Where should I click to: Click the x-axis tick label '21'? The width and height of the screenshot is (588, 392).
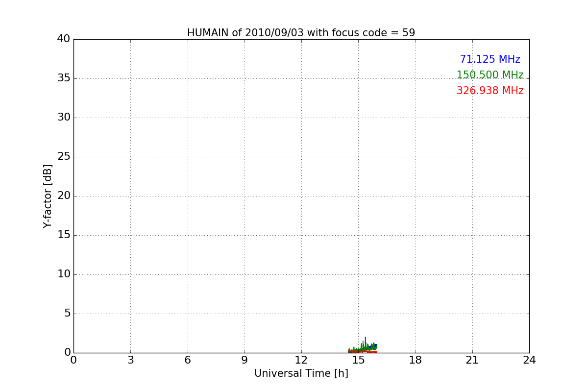(x=472, y=360)
